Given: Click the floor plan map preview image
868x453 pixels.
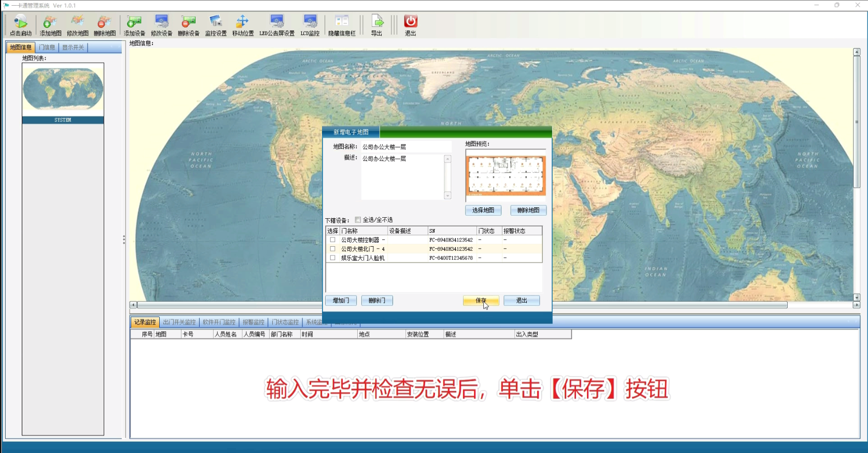Looking at the screenshot, I should click(506, 176).
